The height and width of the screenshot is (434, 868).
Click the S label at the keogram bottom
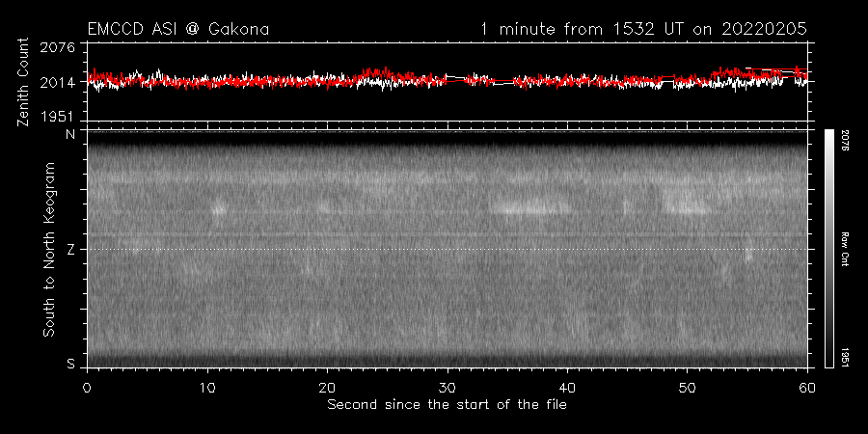70,365
